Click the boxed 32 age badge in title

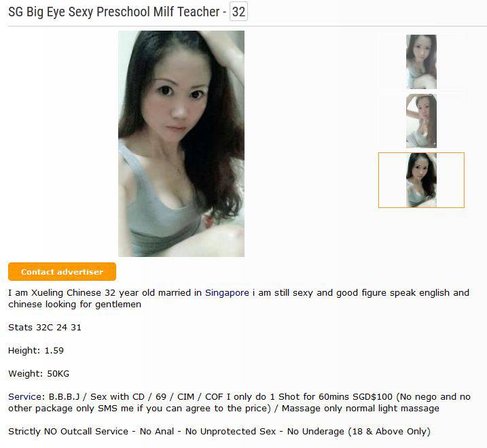coord(238,12)
